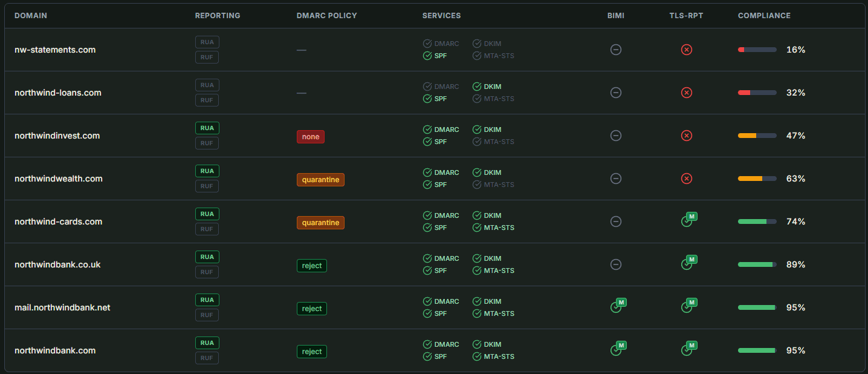Image resolution: width=868 pixels, height=374 pixels.
Task: Open northwindinvest.com domain row
Action: tap(435, 136)
